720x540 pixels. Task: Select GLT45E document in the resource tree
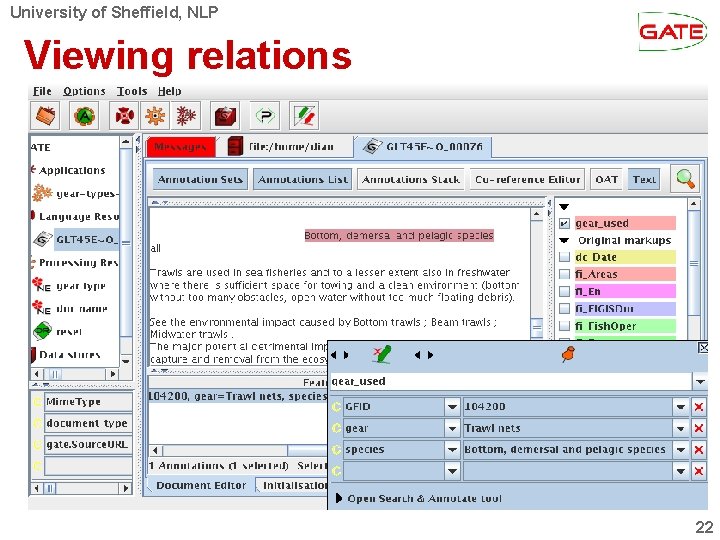(x=76, y=239)
